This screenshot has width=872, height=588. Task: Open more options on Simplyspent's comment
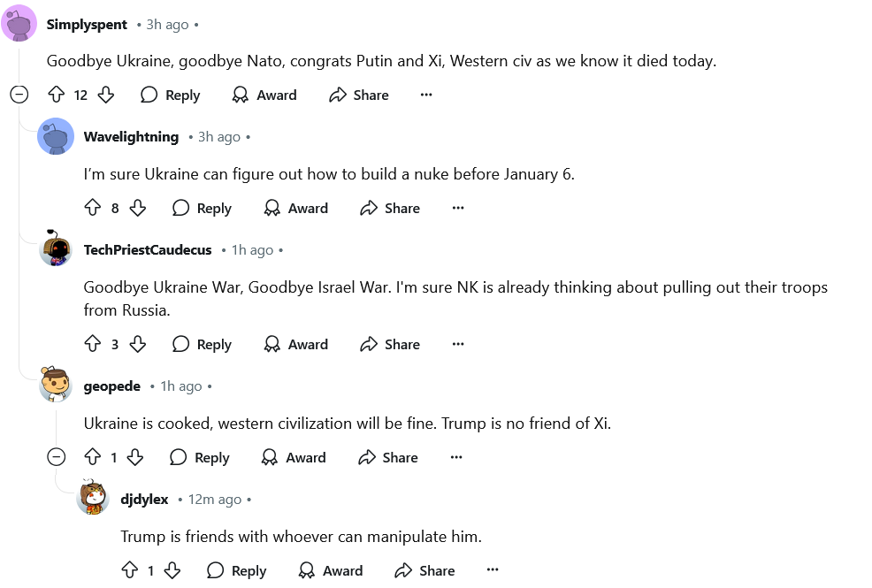click(426, 95)
